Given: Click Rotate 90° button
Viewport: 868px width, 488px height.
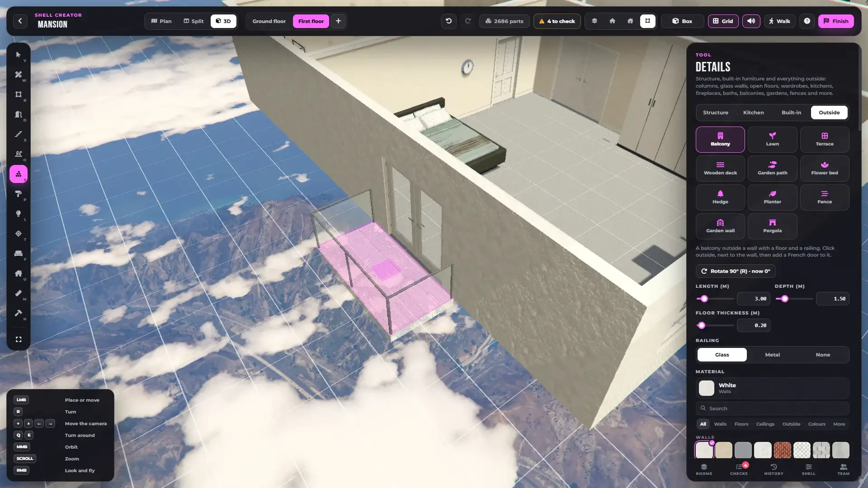Looking at the screenshot, I should (736, 271).
